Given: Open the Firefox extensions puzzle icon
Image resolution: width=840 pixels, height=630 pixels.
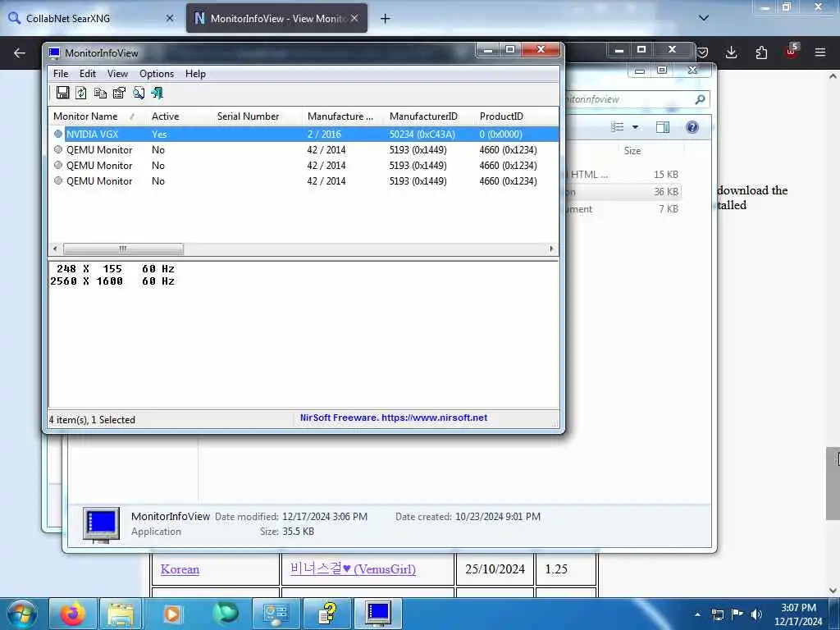Looking at the screenshot, I should [x=761, y=52].
